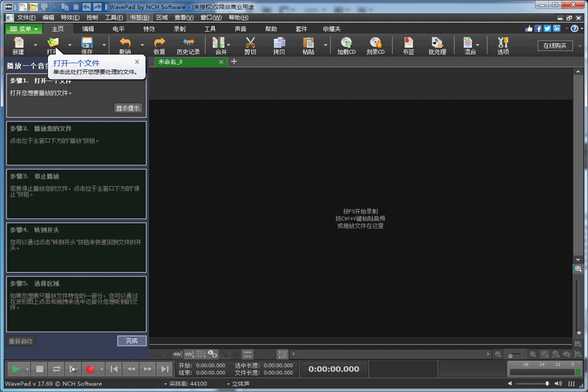Image resolution: width=588 pixels, height=392 pixels.
Task: Click the History (历史记录) icon
Action: click(x=188, y=46)
